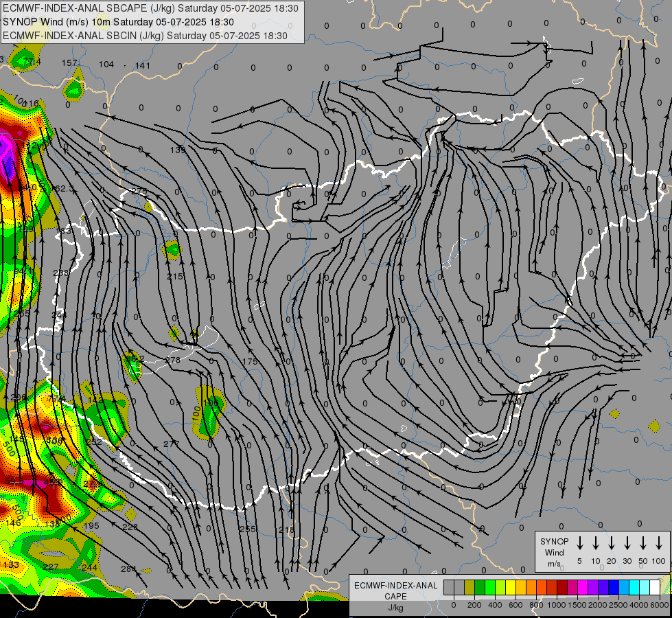
Task: Click the white swatch in CAPE legend
Action: (x=654, y=588)
